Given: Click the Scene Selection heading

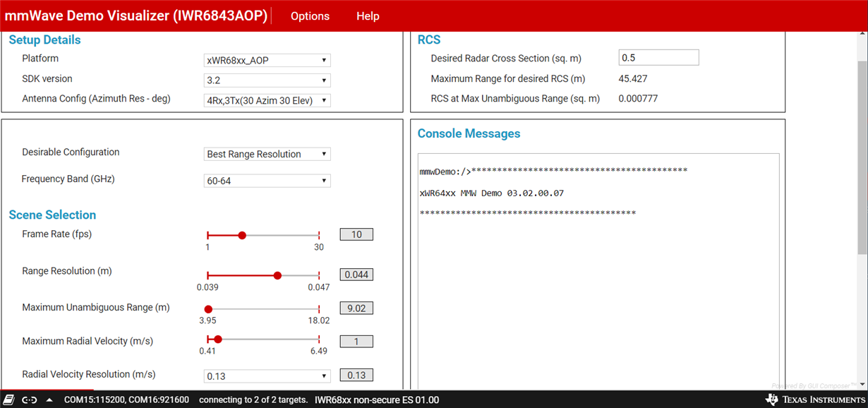Looking at the screenshot, I should click(x=52, y=215).
